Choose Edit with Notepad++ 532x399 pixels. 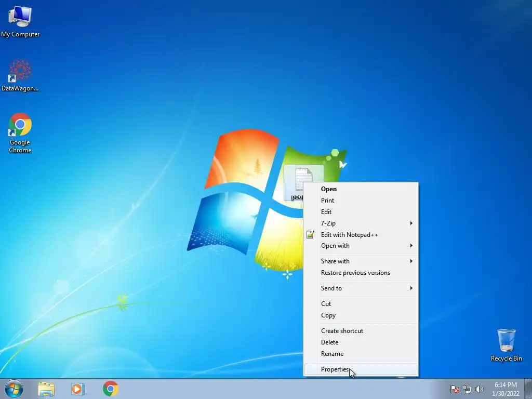361,234
